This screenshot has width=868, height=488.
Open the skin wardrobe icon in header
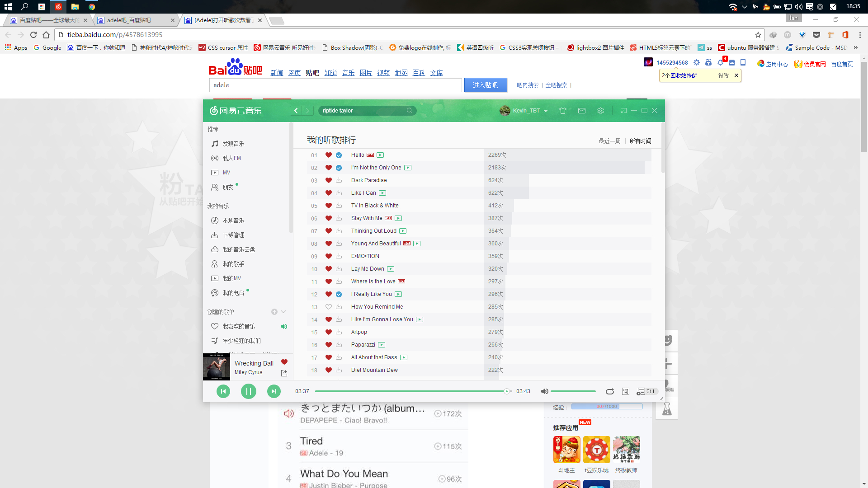563,111
